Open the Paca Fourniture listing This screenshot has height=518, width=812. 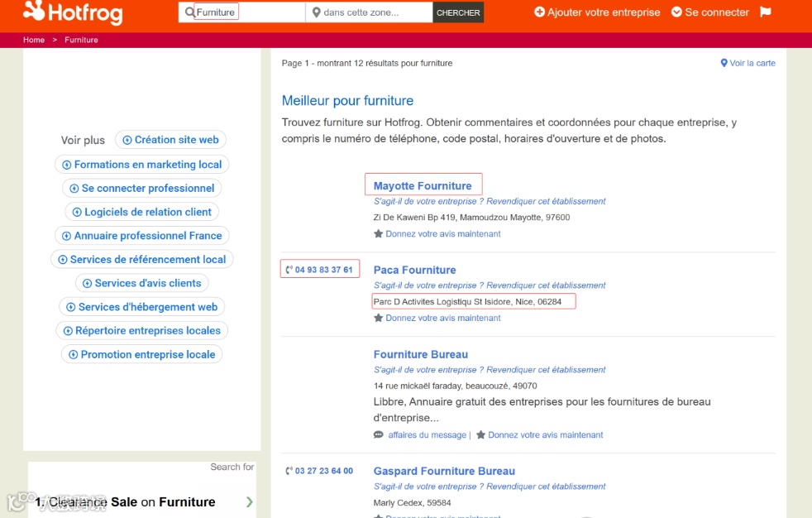pyautogui.click(x=415, y=270)
